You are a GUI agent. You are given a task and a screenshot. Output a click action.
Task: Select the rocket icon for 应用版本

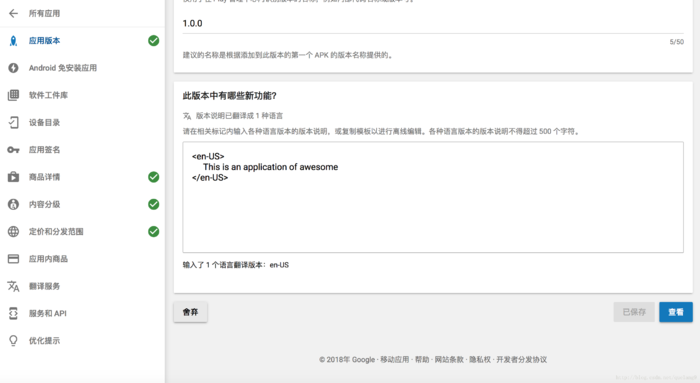tap(13, 41)
